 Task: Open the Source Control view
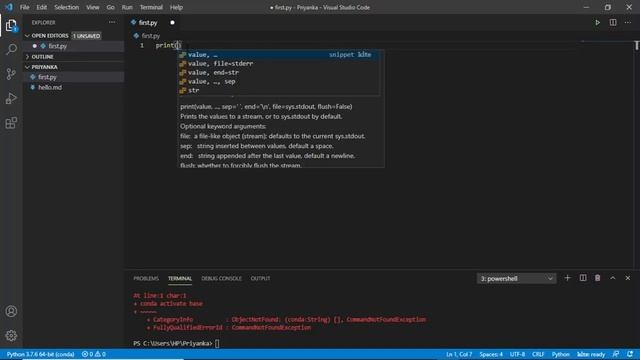click(x=11, y=74)
